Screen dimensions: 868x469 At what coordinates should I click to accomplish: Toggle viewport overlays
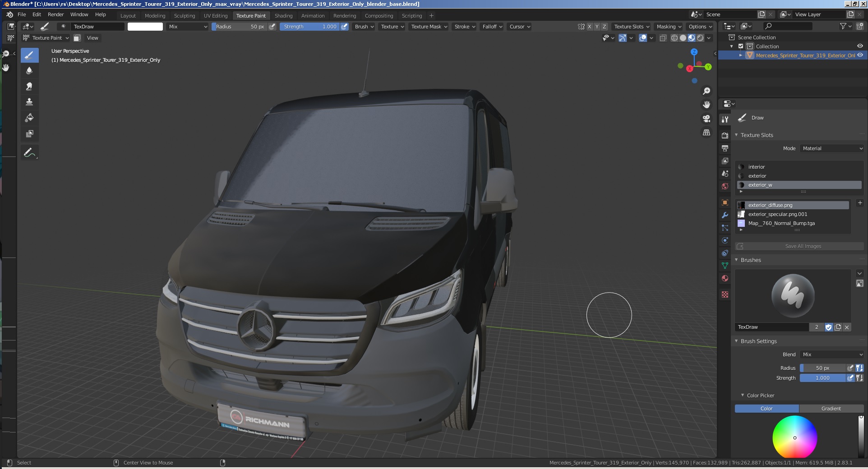pyautogui.click(x=643, y=38)
